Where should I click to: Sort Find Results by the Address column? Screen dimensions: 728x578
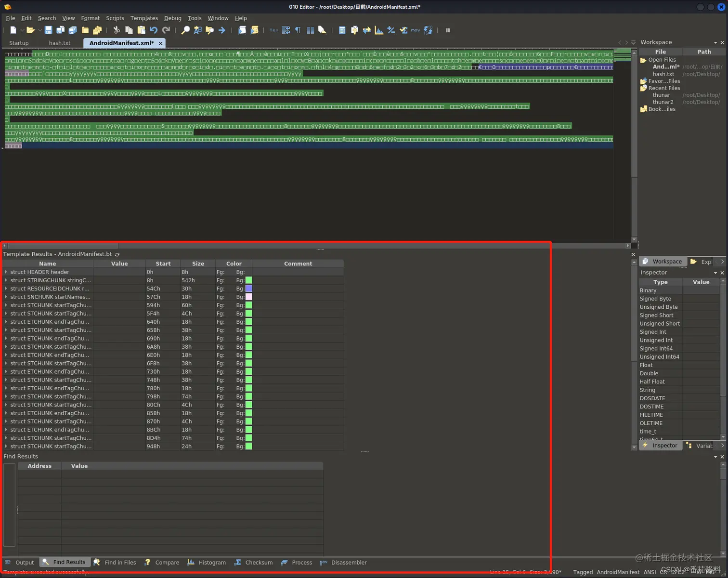39,466
